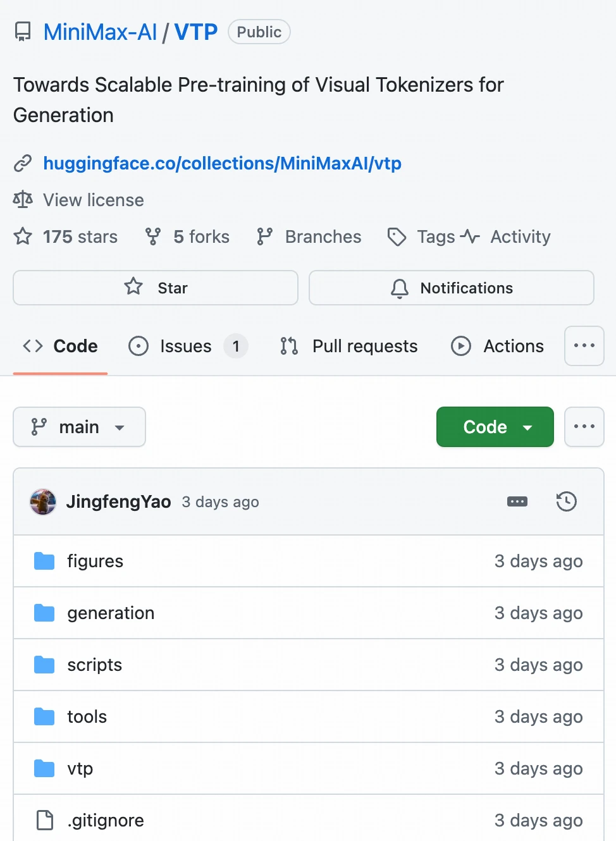Click the 3 days ago timestamp in vtp row
Viewport: 616px width, 841px height.
click(x=539, y=769)
